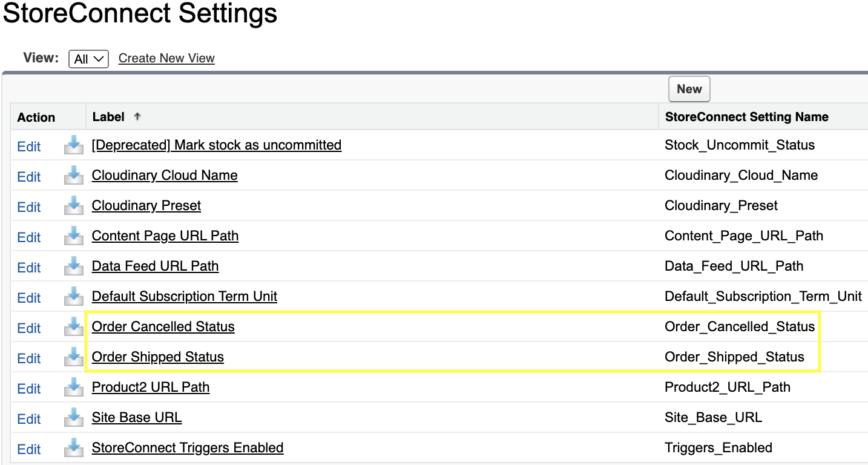Edit the Cloudinary Preset setting

28,206
